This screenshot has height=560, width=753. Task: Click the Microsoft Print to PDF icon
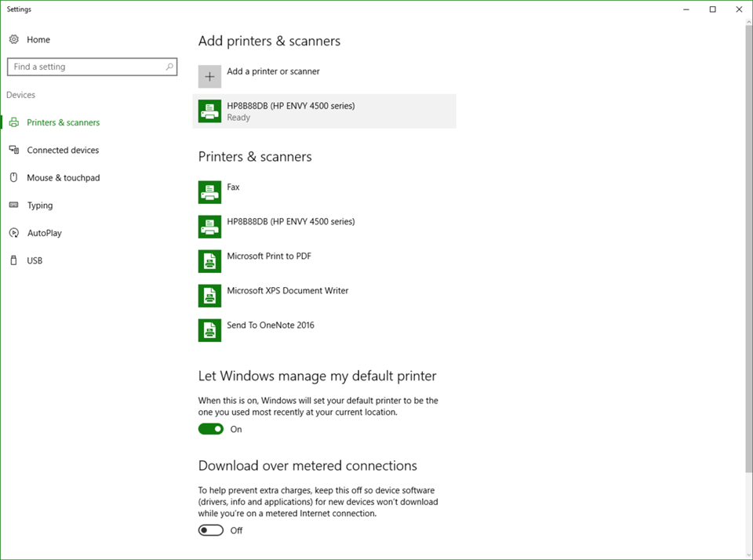[x=209, y=261]
